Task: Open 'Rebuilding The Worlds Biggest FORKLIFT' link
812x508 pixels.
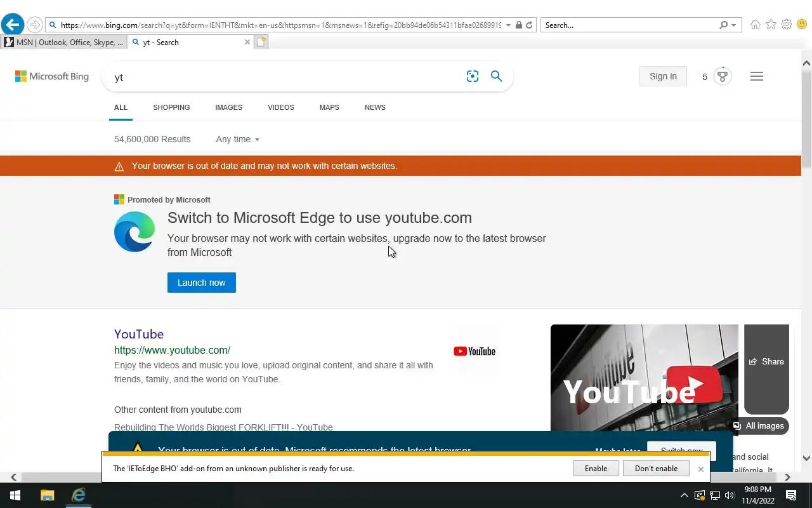Action: [223, 427]
